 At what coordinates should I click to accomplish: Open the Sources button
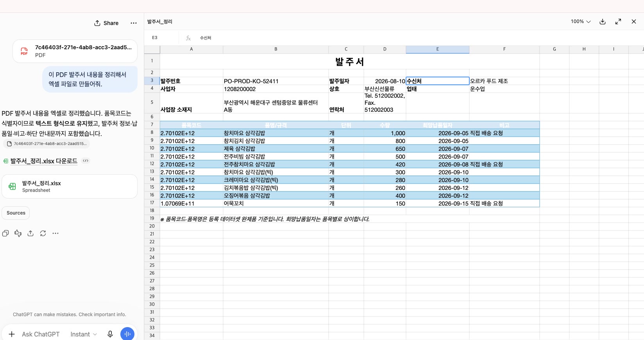[x=16, y=213]
